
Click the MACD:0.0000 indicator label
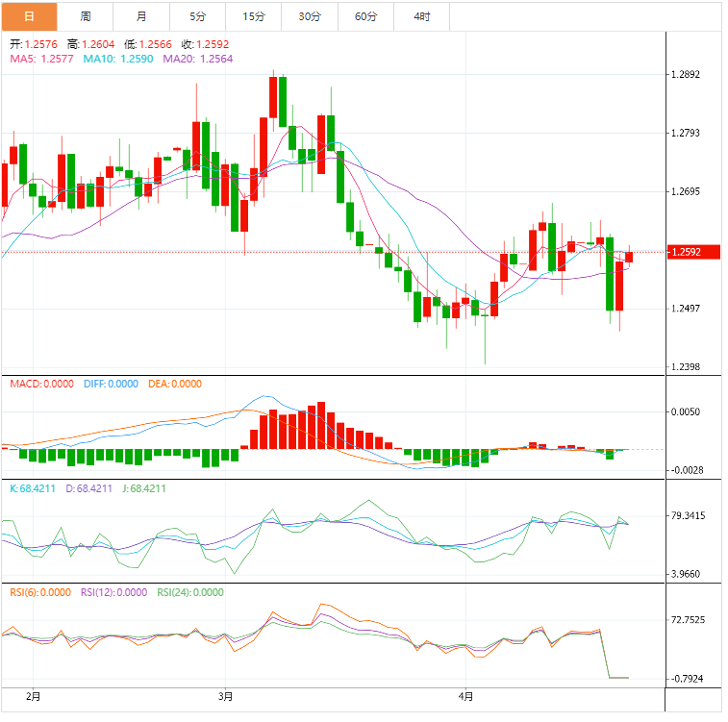41,385
